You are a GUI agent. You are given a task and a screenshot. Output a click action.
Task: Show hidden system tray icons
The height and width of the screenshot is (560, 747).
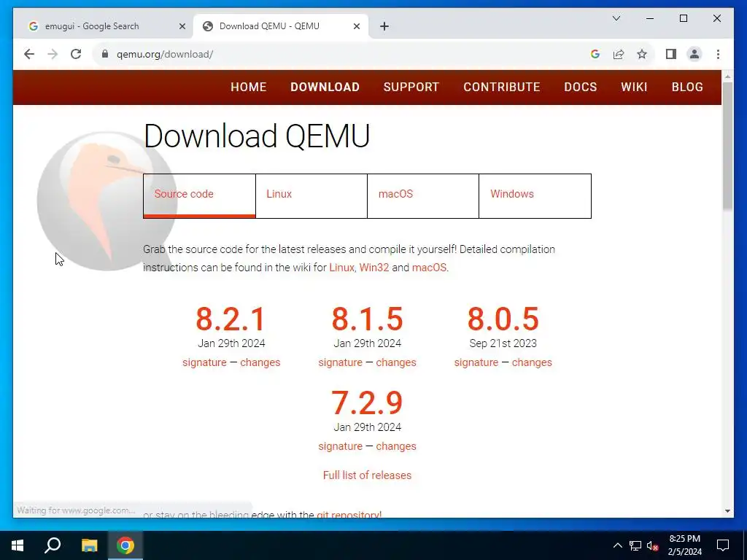(x=617, y=545)
